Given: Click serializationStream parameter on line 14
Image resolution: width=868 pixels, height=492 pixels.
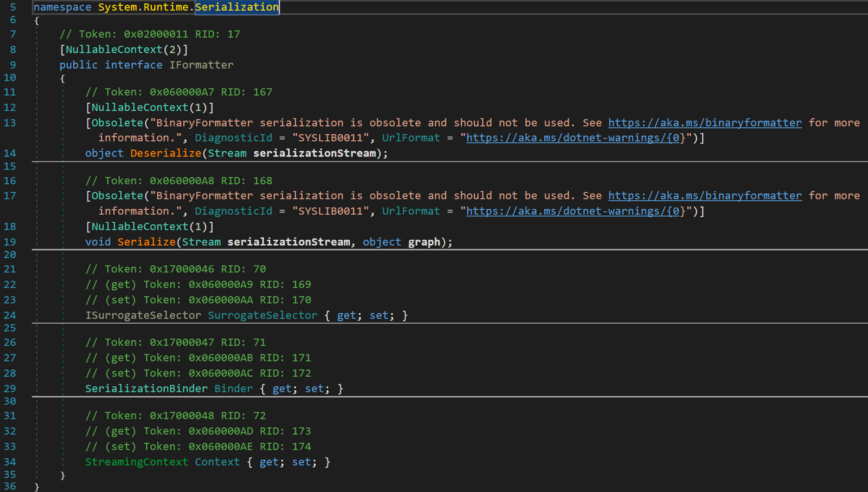Looking at the screenshot, I should click(315, 153).
